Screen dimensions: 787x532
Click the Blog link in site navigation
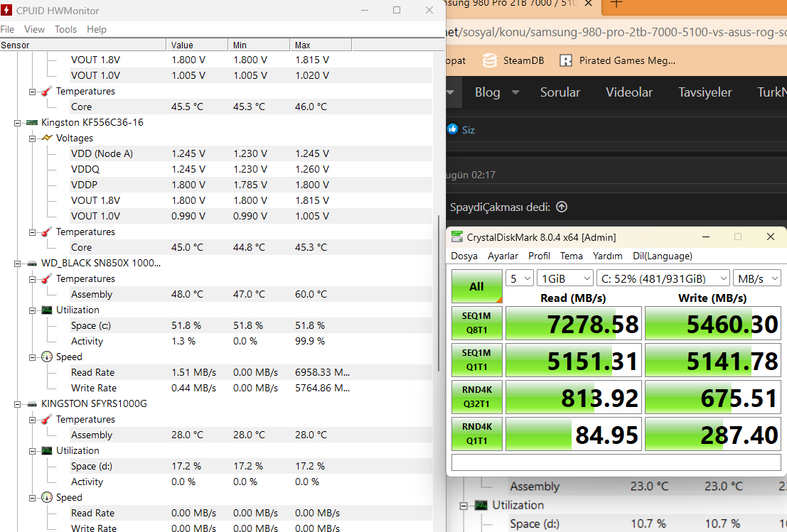click(488, 92)
